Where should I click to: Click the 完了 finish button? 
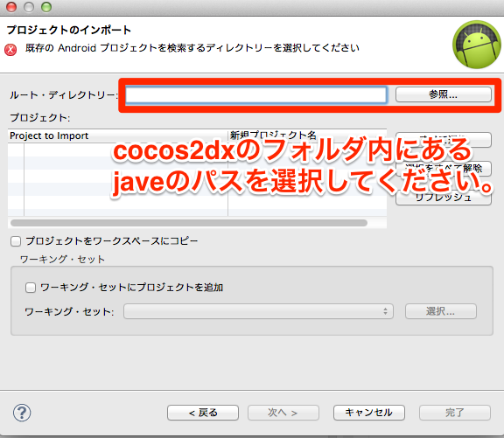coord(455,413)
